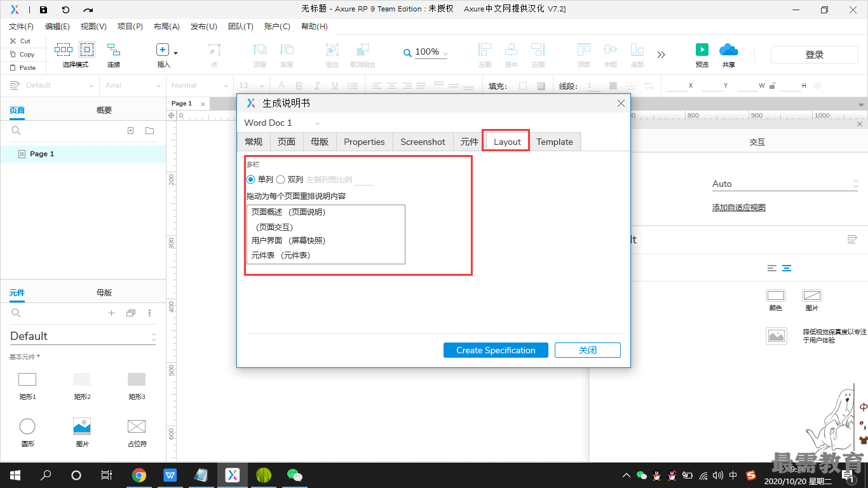Click the 登录 login button
This screenshot has width=868, height=488.
pos(815,55)
